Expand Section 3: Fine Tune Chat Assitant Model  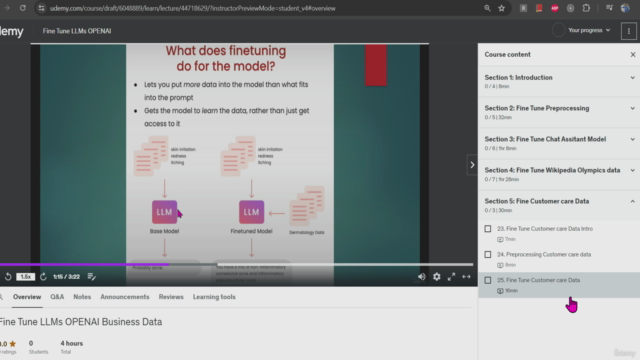click(x=559, y=143)
